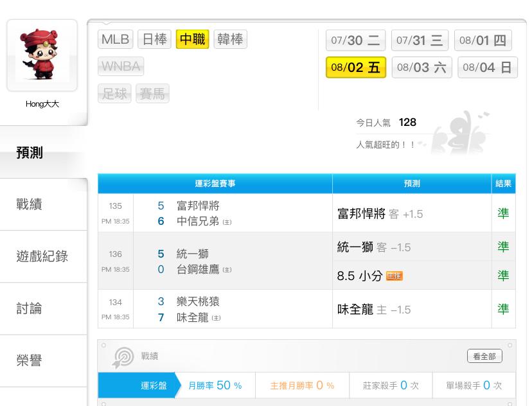Image resolution: width=532 pixels, height=406 pixels.
Task: Click the 莊家殺手 0 次 stat
Action: [x=391, y=385]
